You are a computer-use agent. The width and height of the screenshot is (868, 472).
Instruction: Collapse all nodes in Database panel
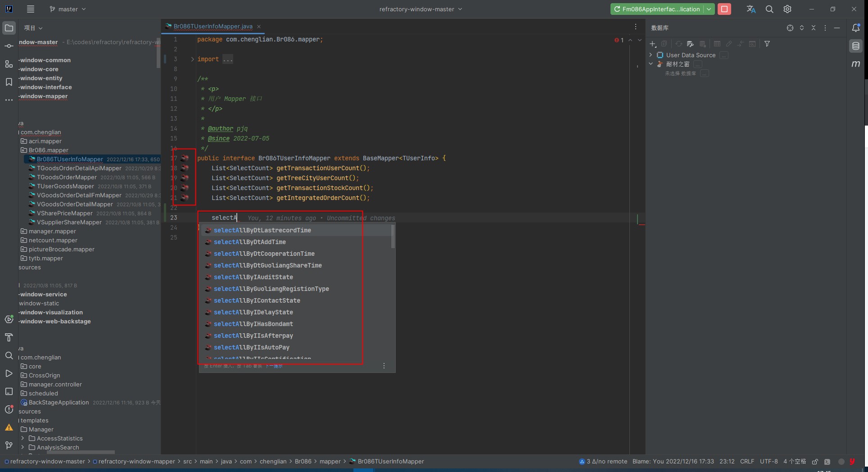coord(814,28)
